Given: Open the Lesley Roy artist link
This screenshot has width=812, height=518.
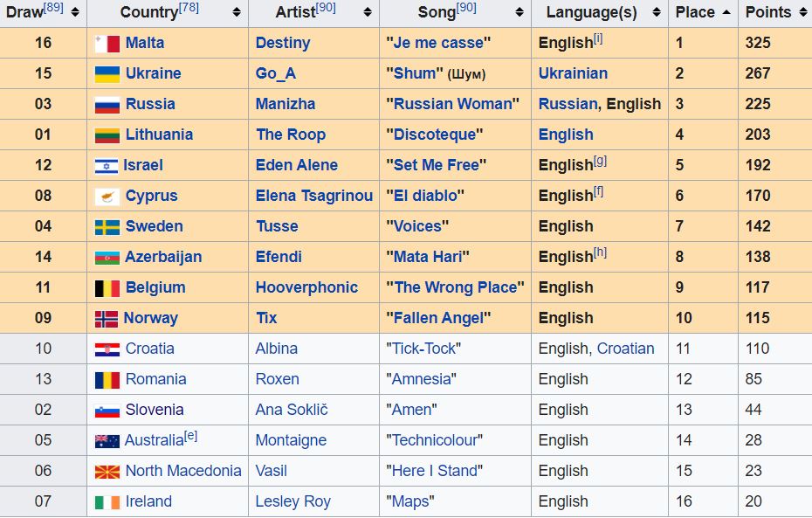Looking at the screenshot, I should tap(293, 501).
